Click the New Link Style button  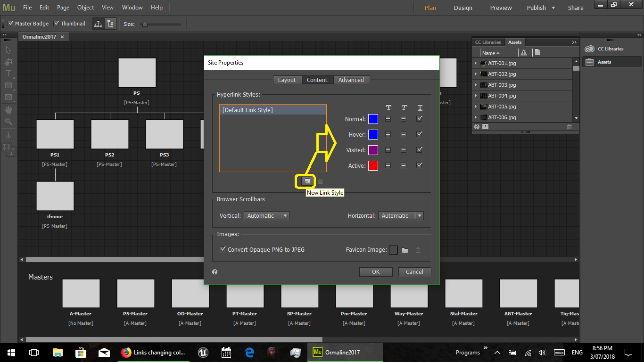pos(307,181)
